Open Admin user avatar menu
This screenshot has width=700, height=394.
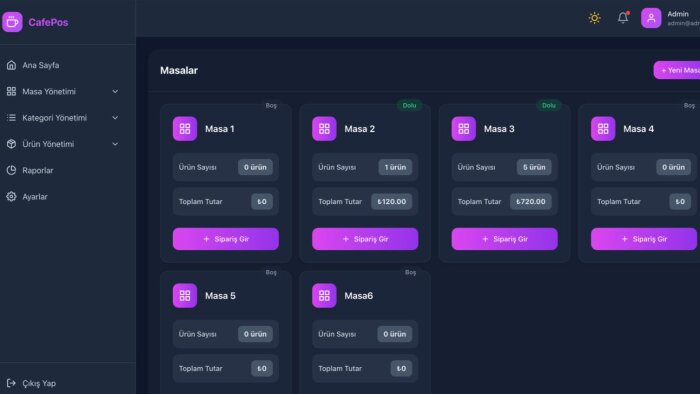pos(651,18)
